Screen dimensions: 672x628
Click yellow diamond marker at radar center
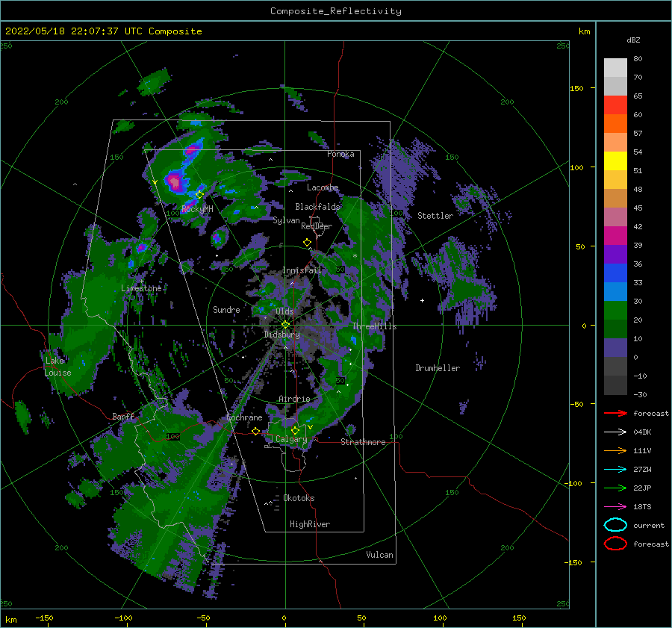(285, 325)
